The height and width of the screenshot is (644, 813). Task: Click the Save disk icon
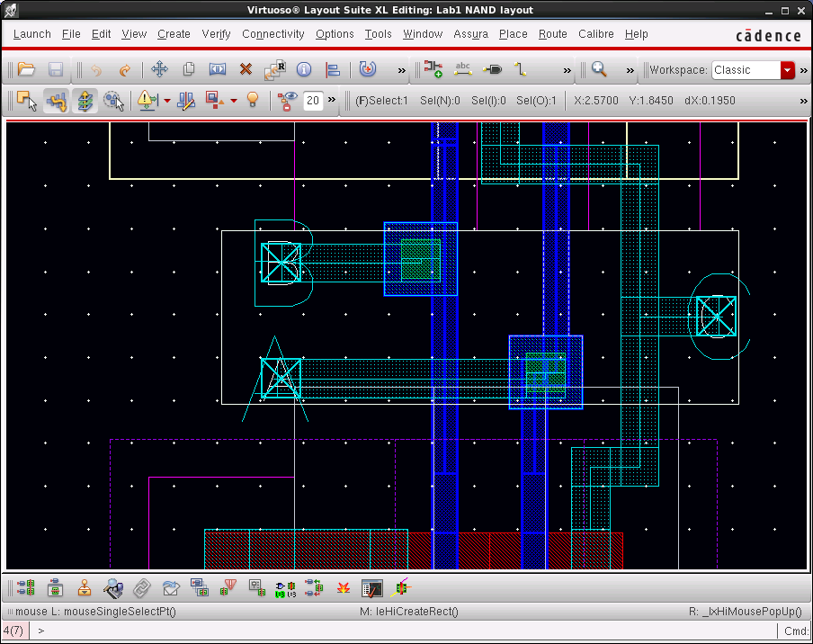point(56,69)
